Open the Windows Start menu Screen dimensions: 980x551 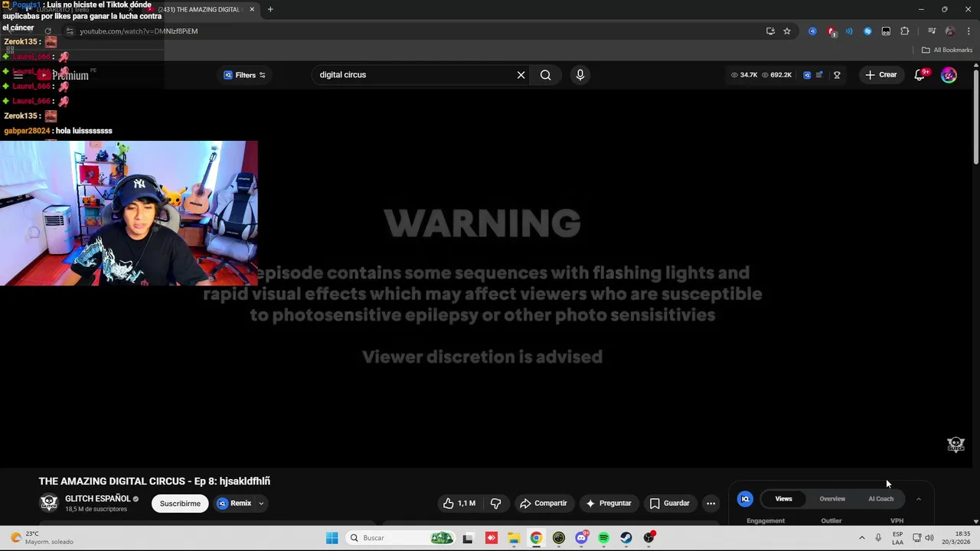[x=332, y=538]
